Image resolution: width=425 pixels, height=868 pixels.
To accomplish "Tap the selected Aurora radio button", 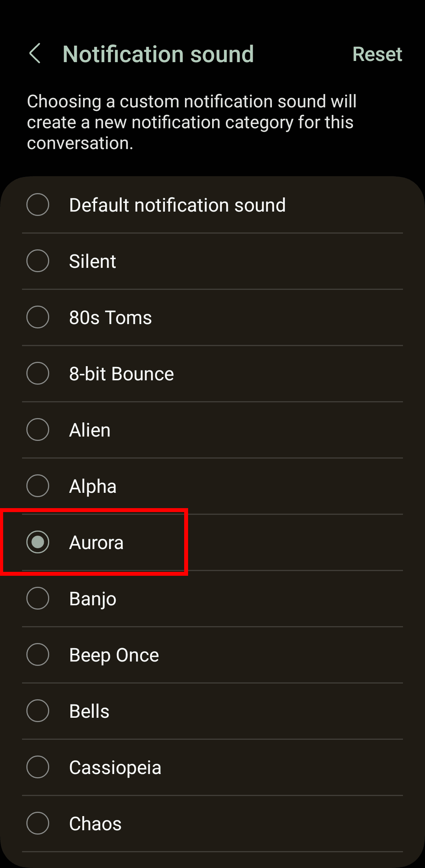I will [x=38, y=542].
